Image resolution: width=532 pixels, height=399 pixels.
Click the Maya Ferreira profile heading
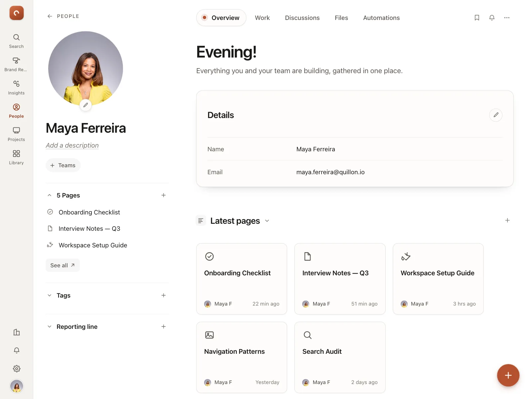86,128
